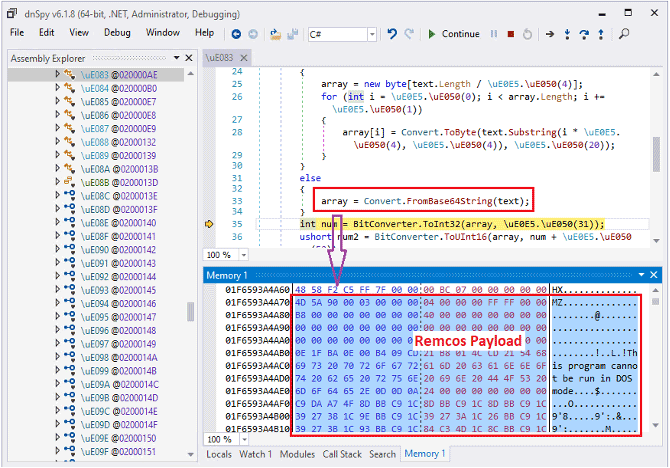Open search with the magnifier icon
Screen dimensions: 670x468
[624, 33]
